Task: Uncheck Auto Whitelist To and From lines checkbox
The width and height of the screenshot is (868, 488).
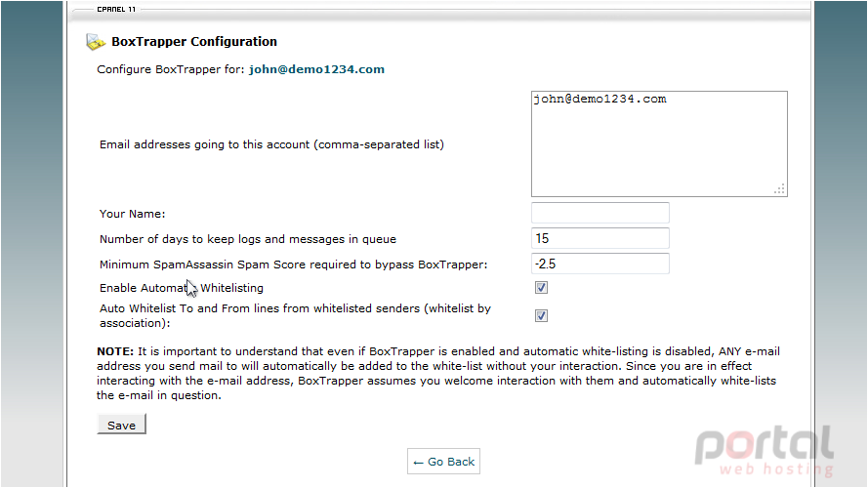Action: tap(541, 316)
